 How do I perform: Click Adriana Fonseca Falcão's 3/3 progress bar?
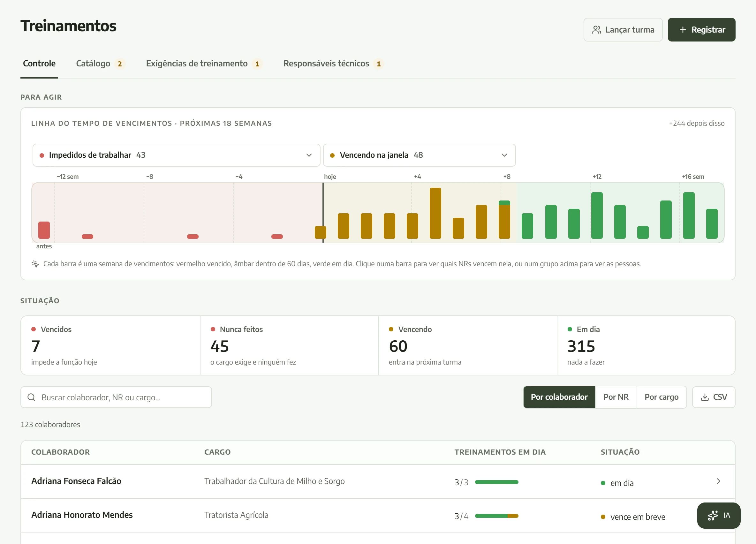pos(496,482)
